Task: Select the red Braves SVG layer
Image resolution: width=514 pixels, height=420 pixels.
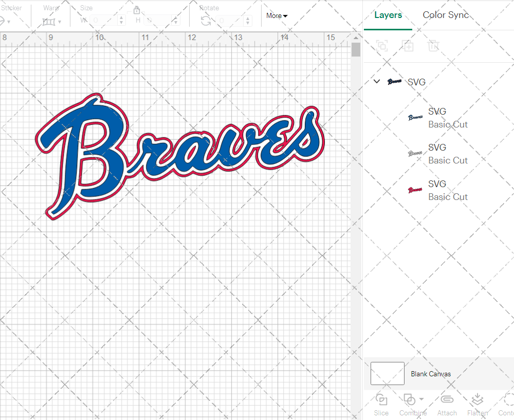Action: (437, 190)
